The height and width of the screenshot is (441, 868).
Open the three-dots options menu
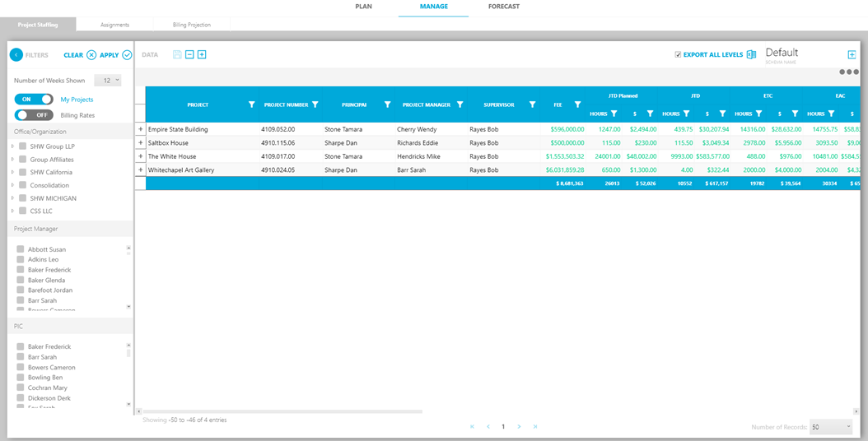click(848, 72)
